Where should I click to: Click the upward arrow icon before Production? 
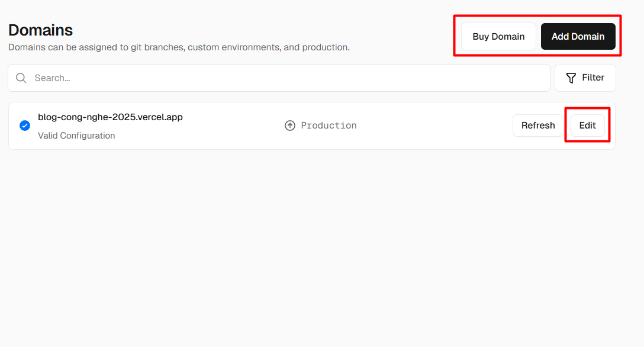point(290,125)
